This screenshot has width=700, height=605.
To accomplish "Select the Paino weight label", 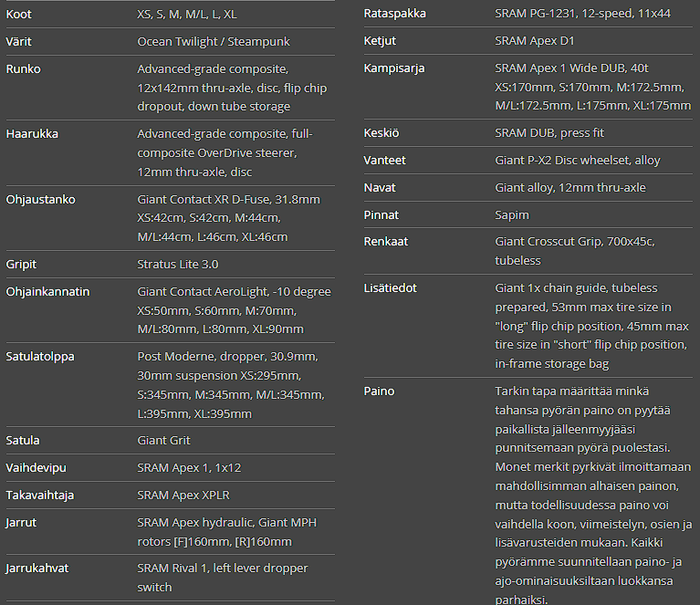I will pos(380,391).
